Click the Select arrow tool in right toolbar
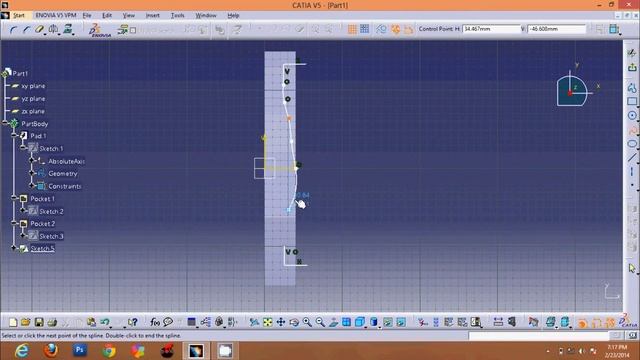The height and width of the screenshot is (360, 640). click(632, 268)
